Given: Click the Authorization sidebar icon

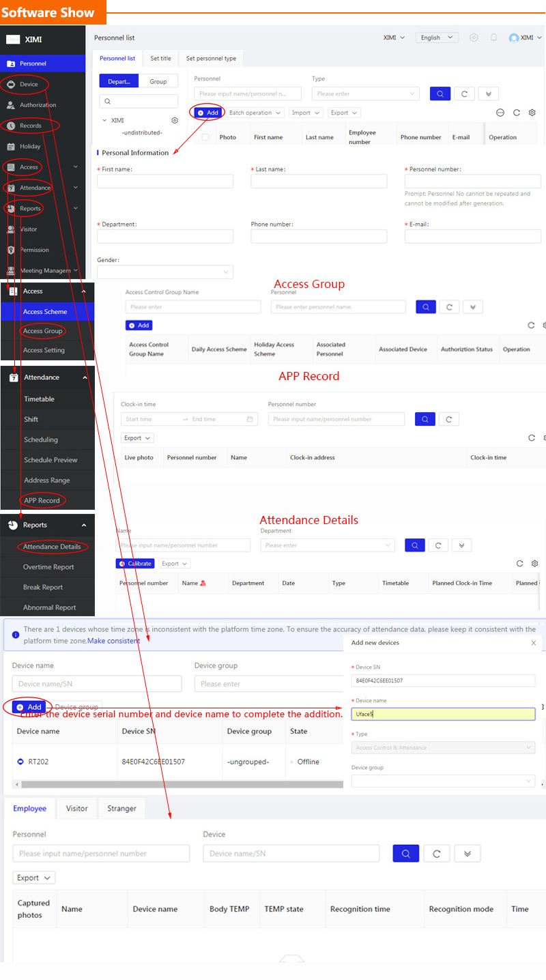Looking at the screenshot, I should pos(11,105).
